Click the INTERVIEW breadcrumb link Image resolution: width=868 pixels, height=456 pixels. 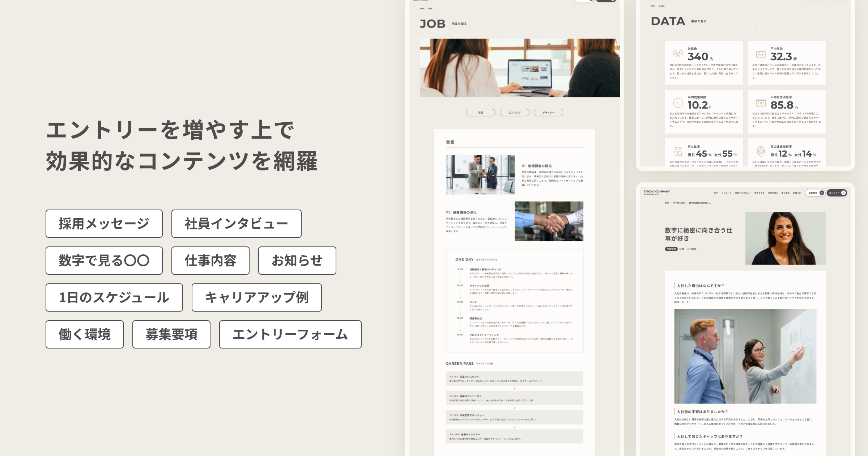point(679,203)
